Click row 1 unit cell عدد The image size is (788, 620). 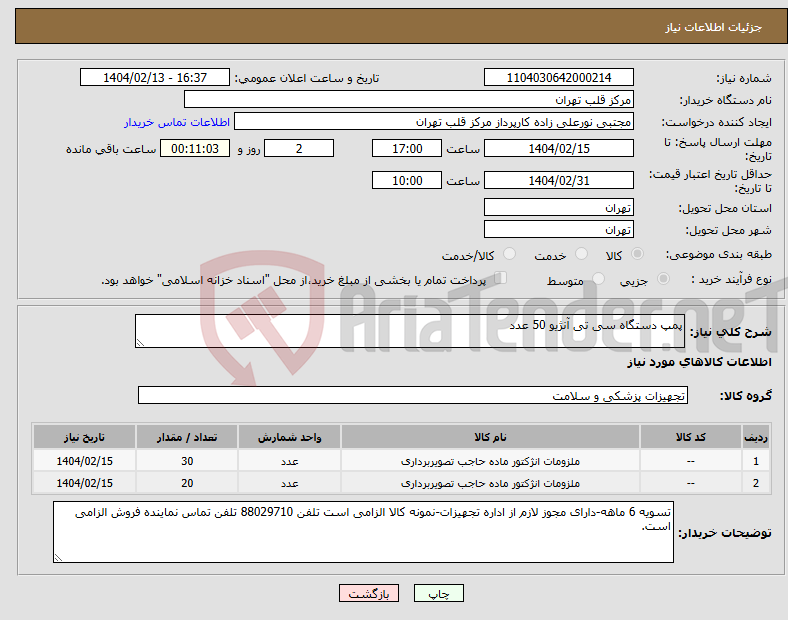click(290, 461)
